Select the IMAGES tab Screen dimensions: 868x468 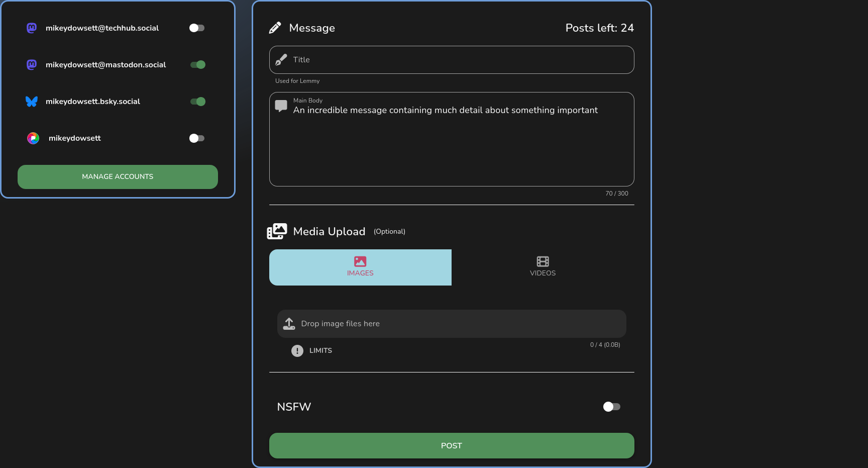tap(360, 267)
